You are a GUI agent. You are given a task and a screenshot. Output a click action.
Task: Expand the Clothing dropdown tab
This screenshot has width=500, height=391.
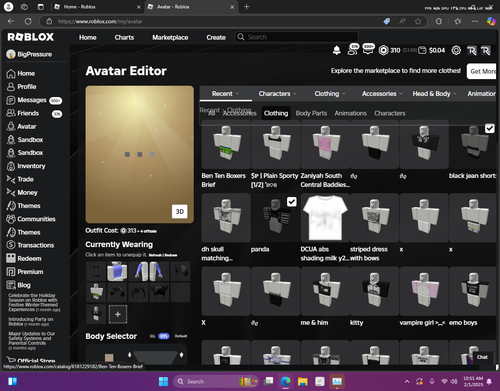coord(330,94)
